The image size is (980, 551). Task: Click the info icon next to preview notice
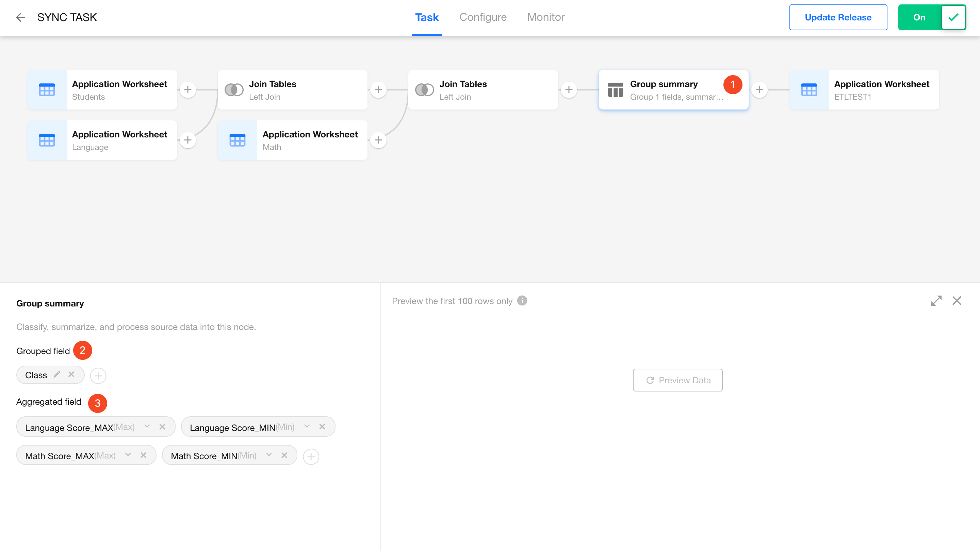tap(522, 301)
